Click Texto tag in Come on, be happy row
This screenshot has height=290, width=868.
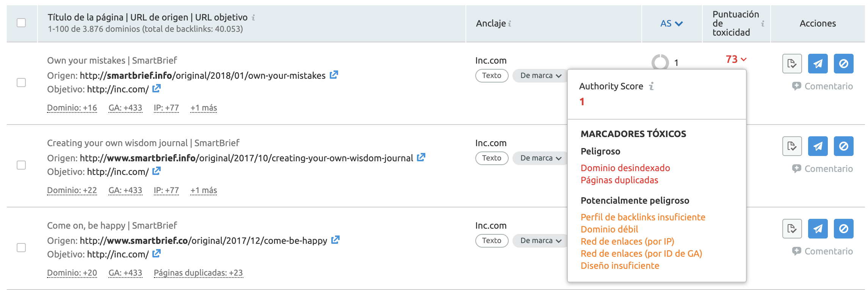(x=492, y=240)
